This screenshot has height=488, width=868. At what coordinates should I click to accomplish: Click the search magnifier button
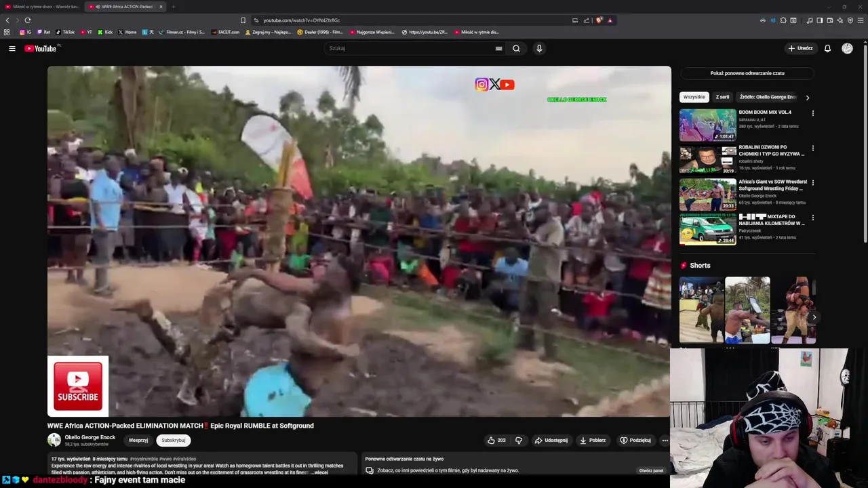(x=516, y=48)
